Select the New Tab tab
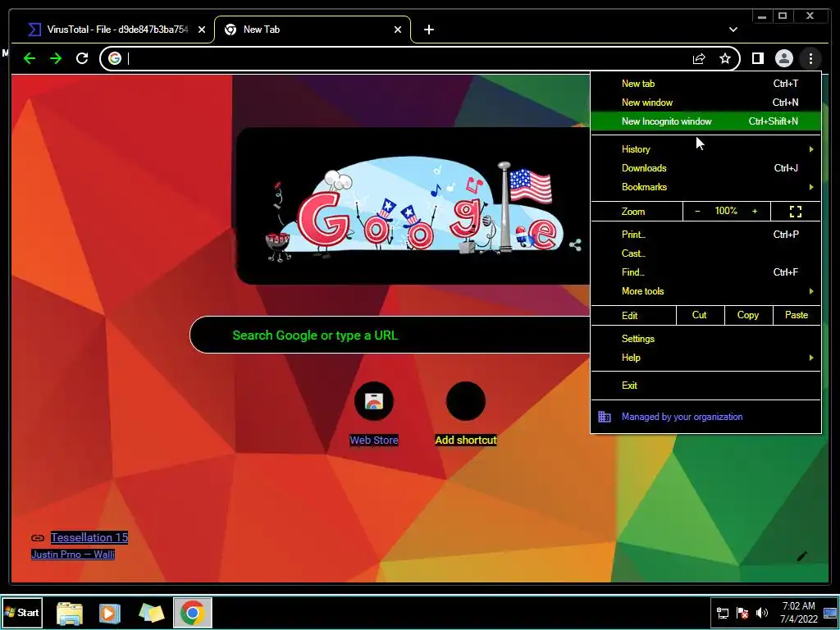The height and width of the screenshot is (630, 840). pos(313,30)
